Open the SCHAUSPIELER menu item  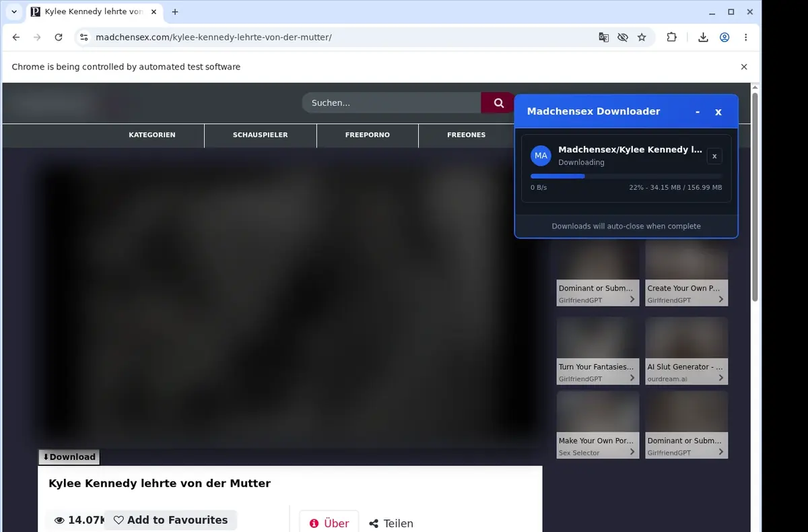click(261, 135)
